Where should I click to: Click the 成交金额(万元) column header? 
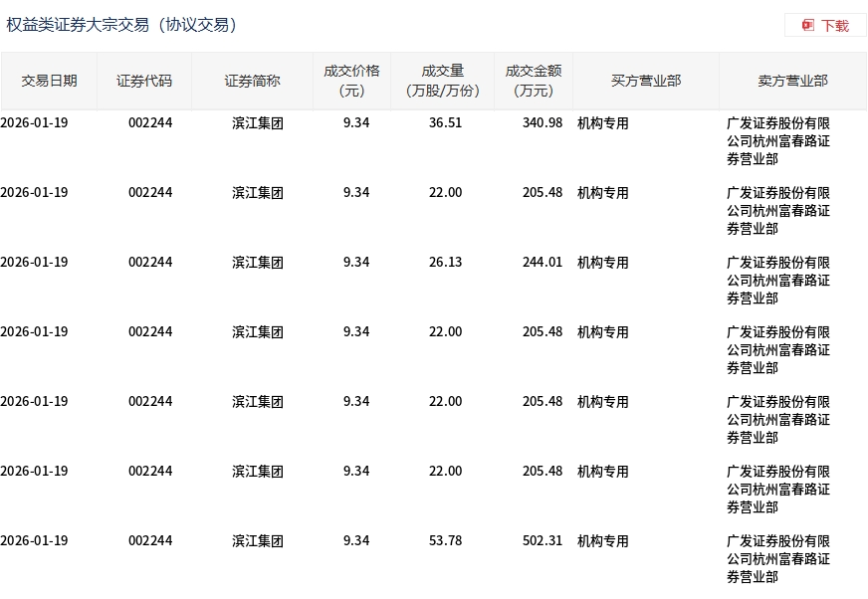534,81
